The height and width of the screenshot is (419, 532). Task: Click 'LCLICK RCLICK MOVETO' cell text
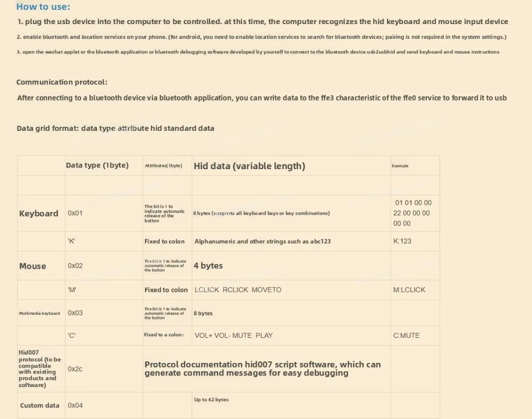[x=238, y=290]
